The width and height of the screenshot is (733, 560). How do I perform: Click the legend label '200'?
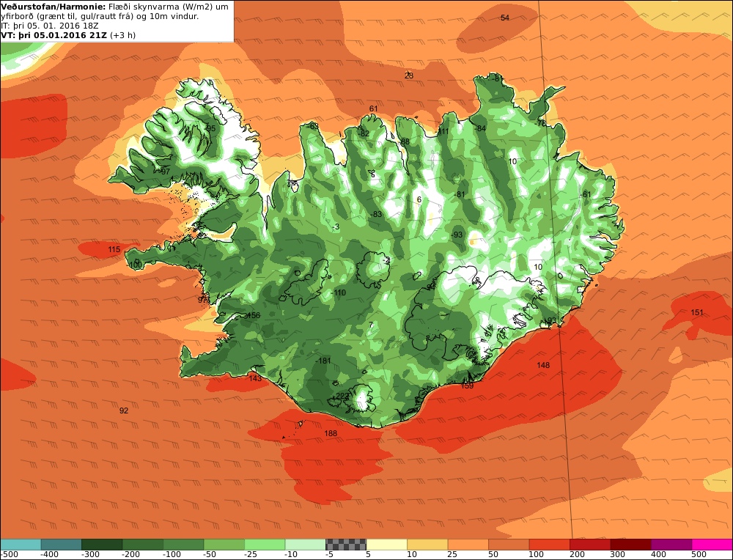point(577,555)
